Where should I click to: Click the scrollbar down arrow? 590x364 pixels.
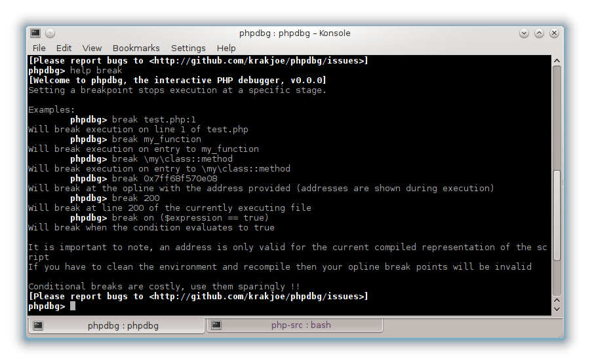(557, 308)
